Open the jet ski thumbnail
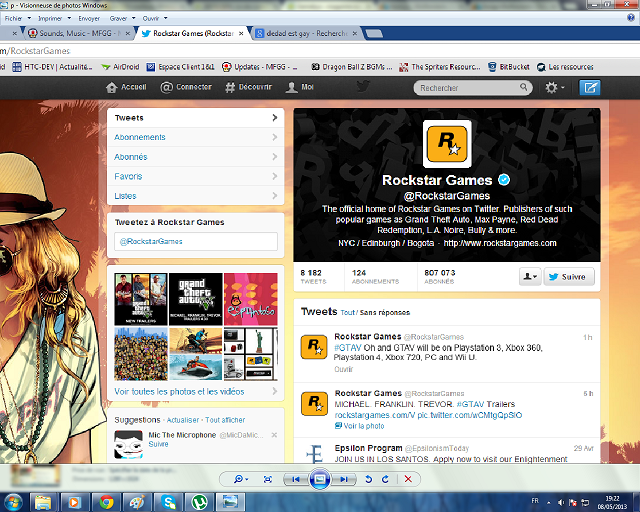Screen dimensions: 640x512 pyautogui.click(x=196, y=367)
